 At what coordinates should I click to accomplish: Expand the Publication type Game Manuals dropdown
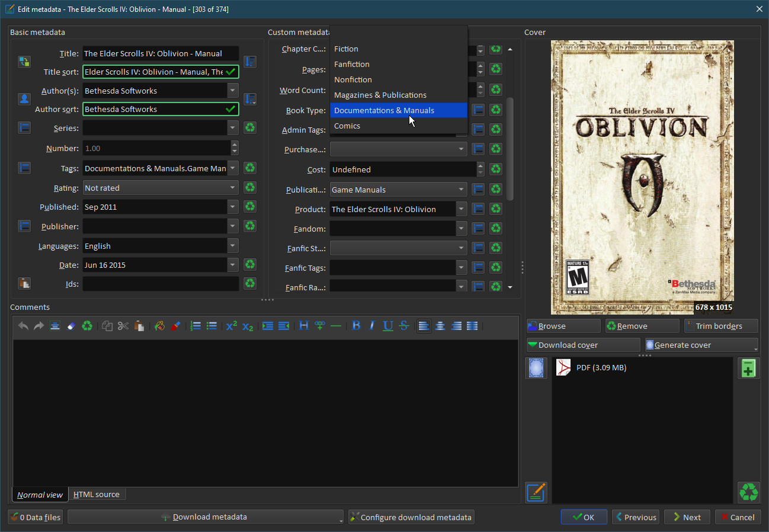tap(461, 190)
